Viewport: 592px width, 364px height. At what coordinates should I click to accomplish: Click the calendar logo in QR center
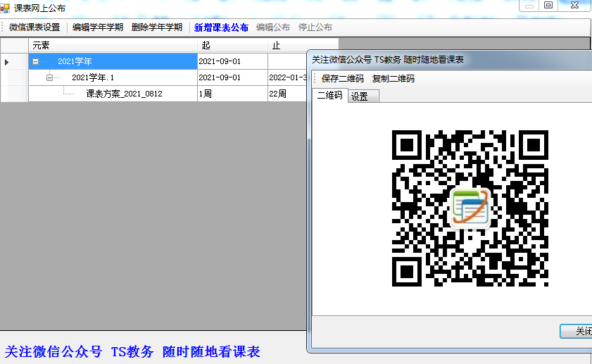click(470, 209)
